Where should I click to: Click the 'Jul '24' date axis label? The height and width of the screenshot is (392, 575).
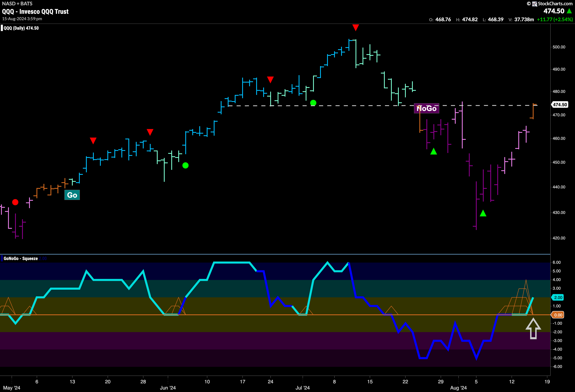[303, 388]
